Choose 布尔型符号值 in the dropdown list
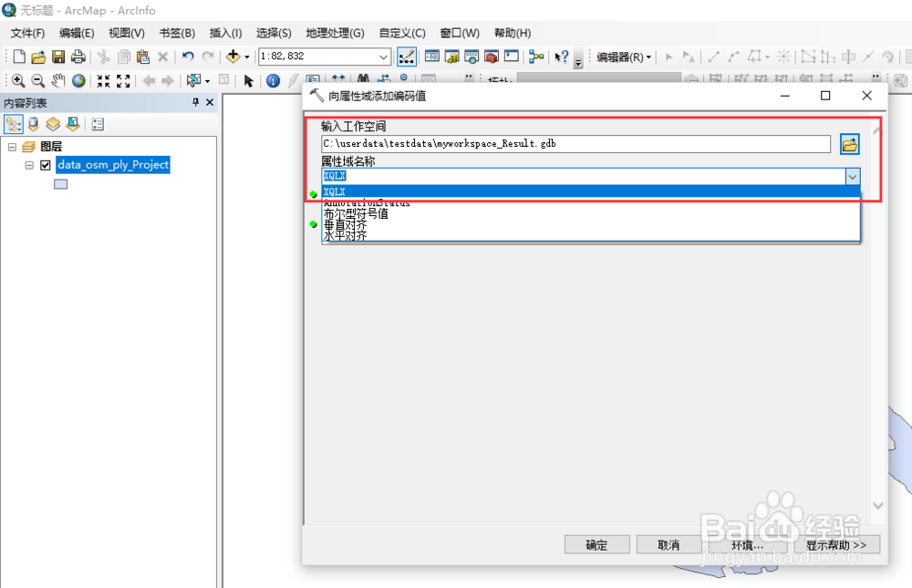Image resolution: width=912 pixels, height=588 pixels. tap(590, 213)
